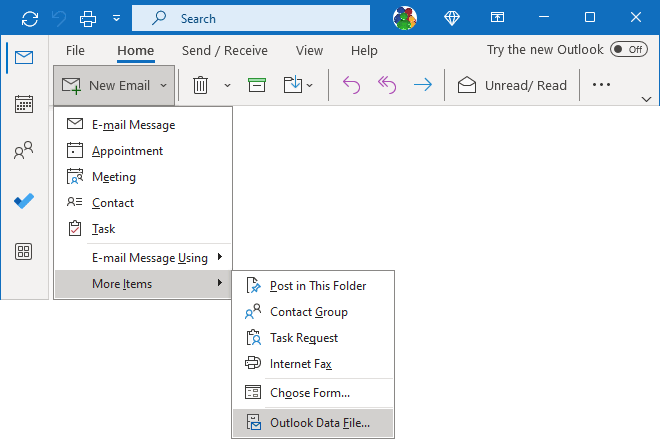Click the Move to folder icon

click(x=293, y=85)
